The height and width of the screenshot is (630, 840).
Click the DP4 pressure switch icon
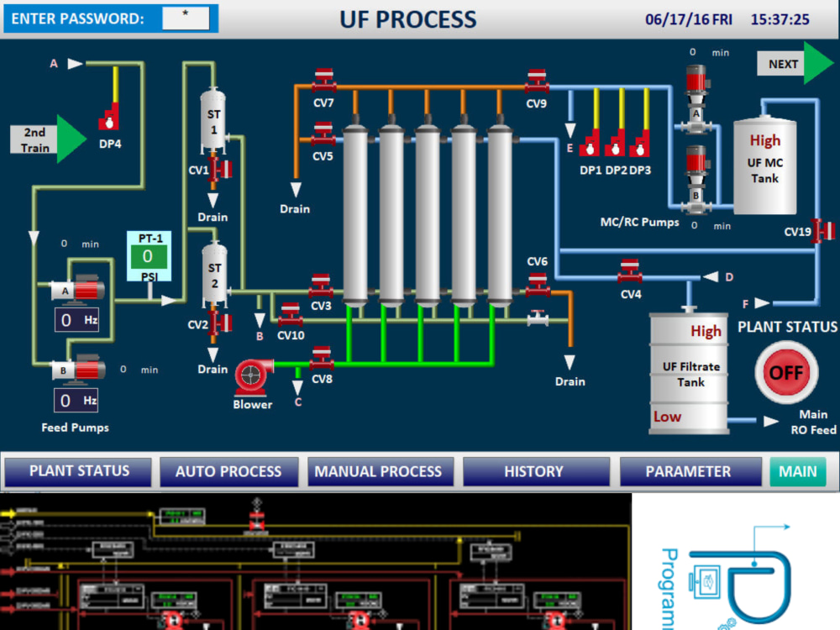(x=109, y=117)
